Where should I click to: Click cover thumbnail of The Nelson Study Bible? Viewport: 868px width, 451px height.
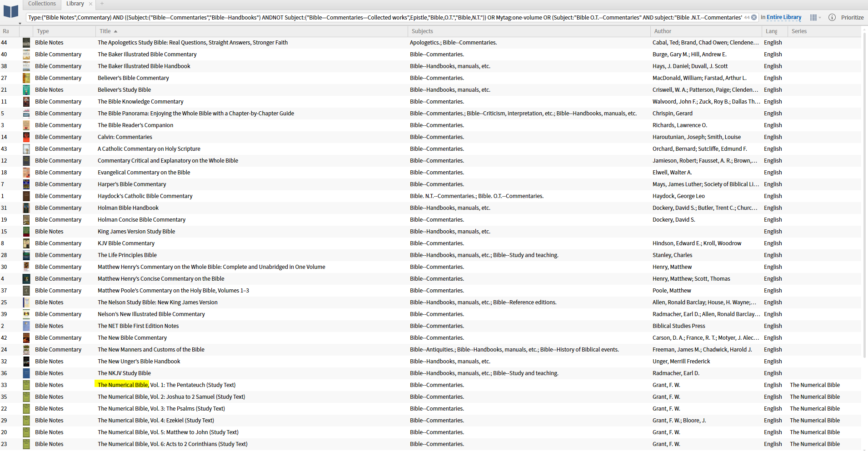click(x=26, y=302)
